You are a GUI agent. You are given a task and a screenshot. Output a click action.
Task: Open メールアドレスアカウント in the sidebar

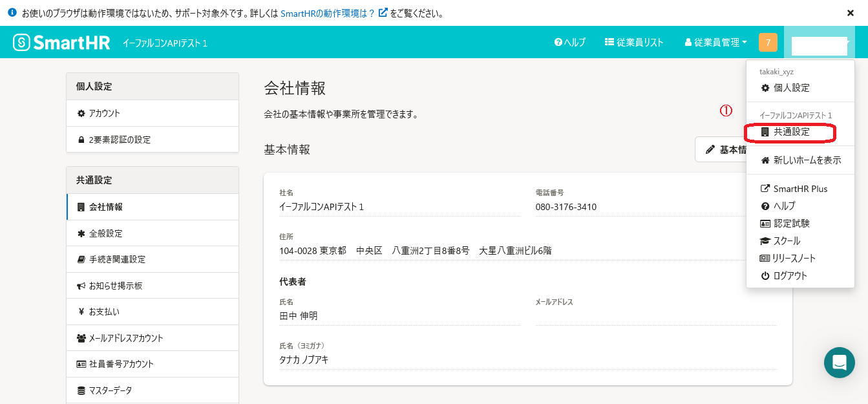[x=153, y=338]
